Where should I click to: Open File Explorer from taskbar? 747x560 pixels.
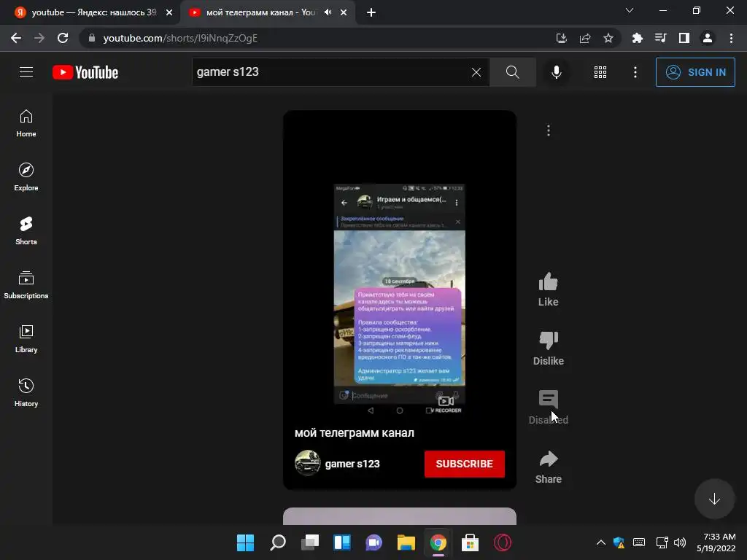point(406,542)
